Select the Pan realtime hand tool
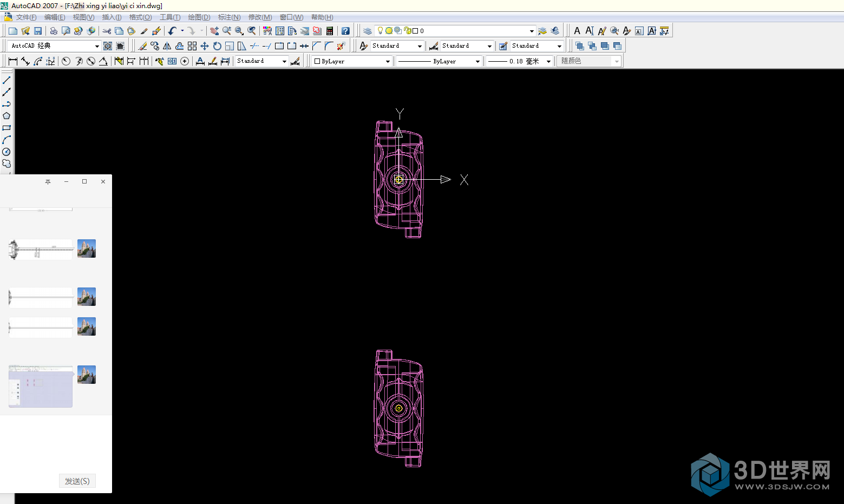Image resolution: width=844 pixels, height=504 pixels. tap(214, 31)
